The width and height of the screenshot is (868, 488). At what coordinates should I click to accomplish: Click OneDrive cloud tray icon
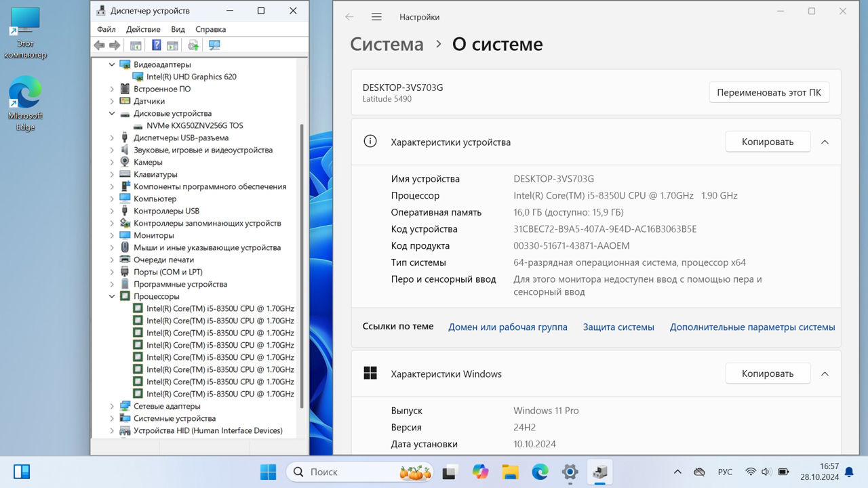699,472
